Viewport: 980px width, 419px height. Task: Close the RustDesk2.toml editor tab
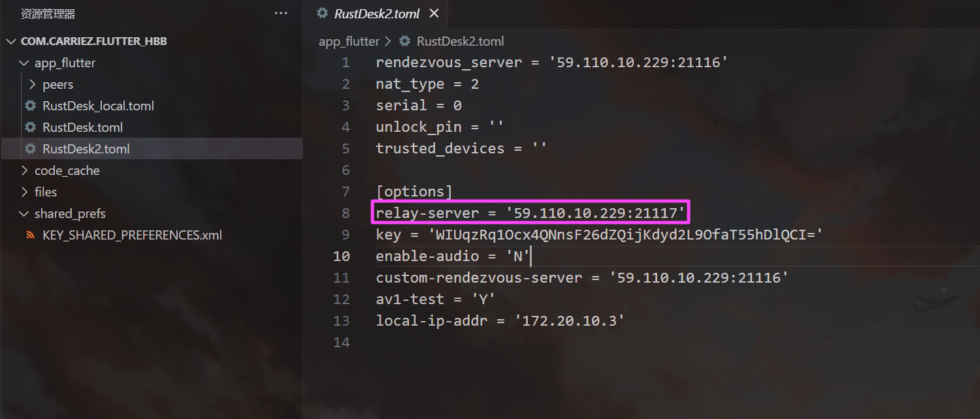434,13
